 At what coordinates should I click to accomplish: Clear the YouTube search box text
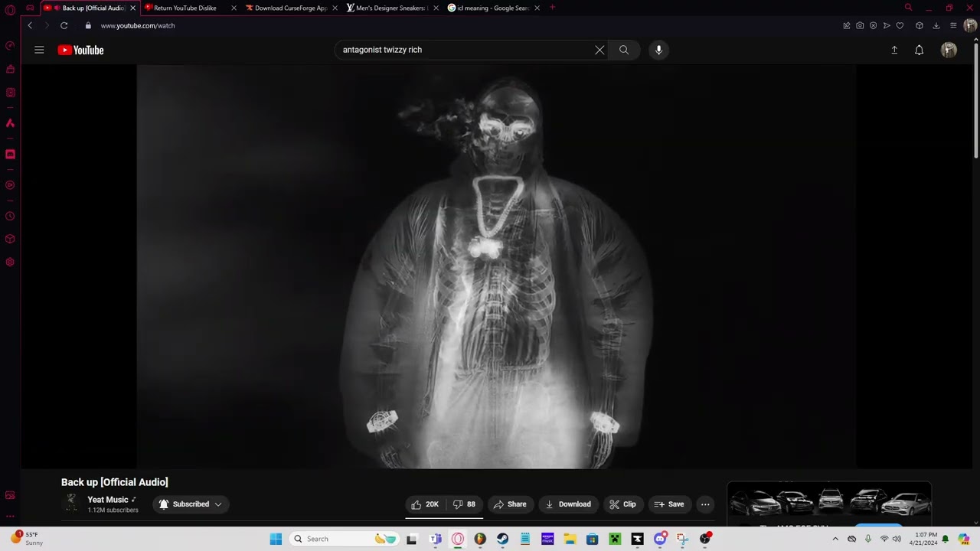[x=599, y=50]
